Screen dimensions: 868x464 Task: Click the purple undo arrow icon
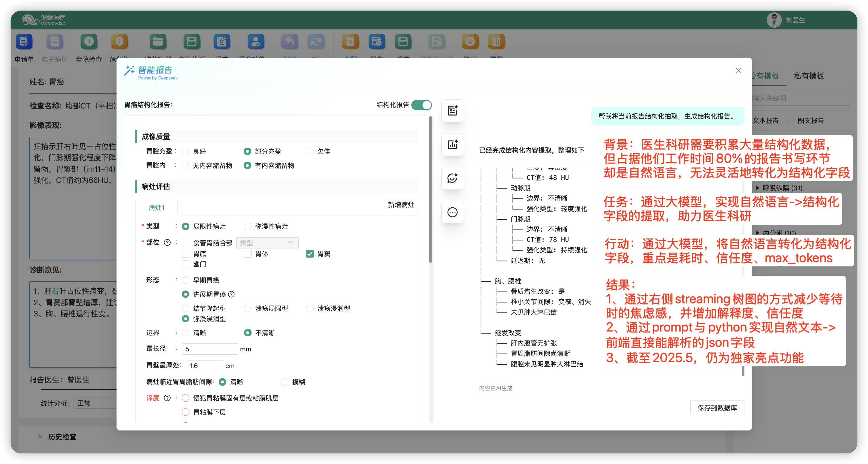click(290, 42)
